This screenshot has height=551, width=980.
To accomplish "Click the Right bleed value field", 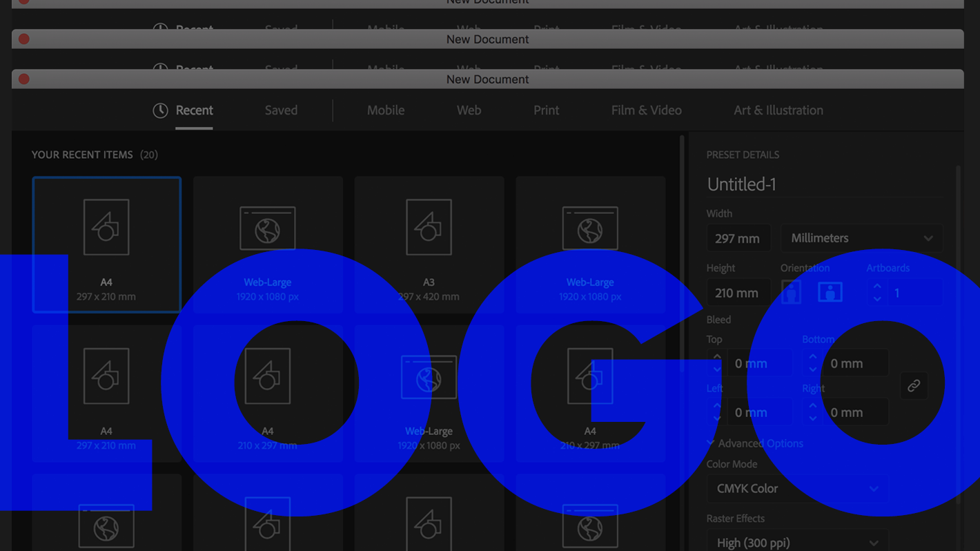I will pos(856,412).
